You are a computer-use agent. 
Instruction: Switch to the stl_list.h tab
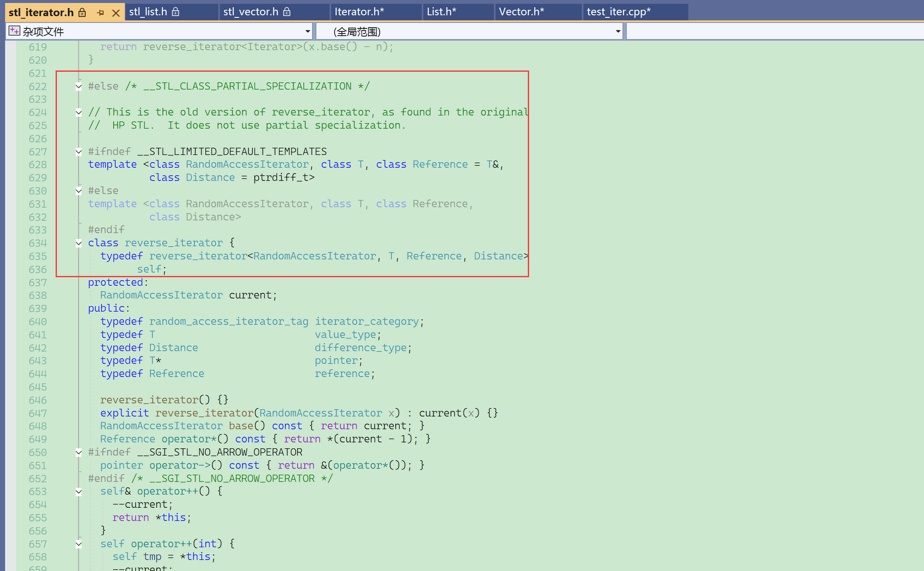pyautogui.click(x=148, y=12)
